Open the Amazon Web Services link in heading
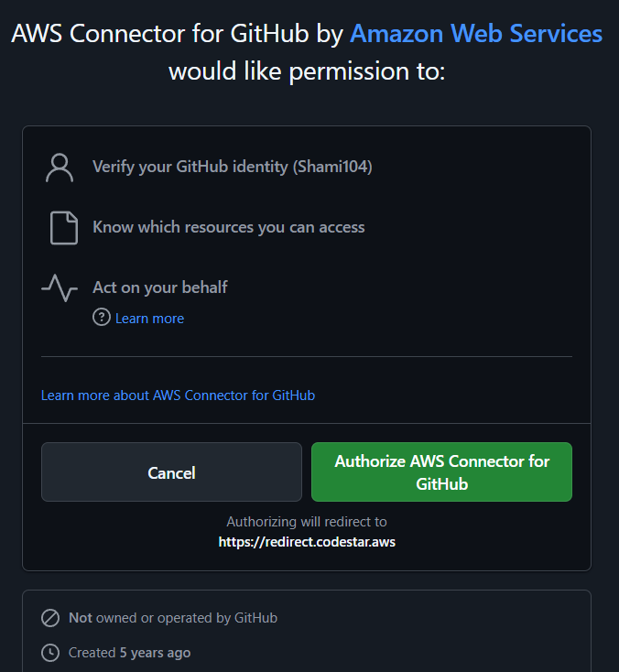 tap(476, 34)
